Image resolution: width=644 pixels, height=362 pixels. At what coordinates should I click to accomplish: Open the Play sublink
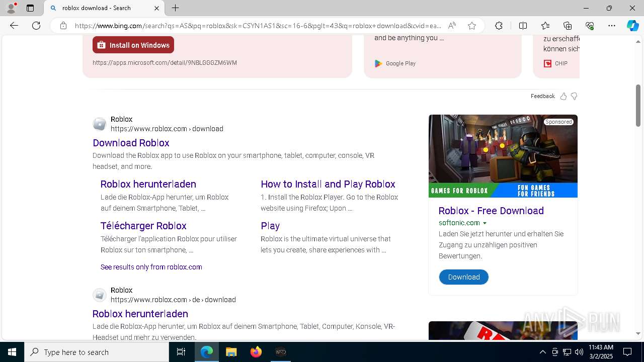point(270,226)
